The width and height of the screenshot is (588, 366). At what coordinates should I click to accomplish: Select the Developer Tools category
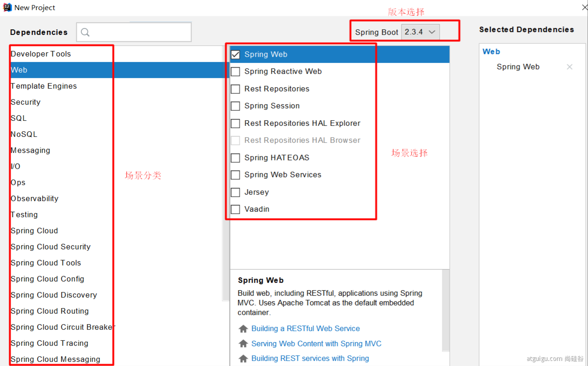[116, 54]
